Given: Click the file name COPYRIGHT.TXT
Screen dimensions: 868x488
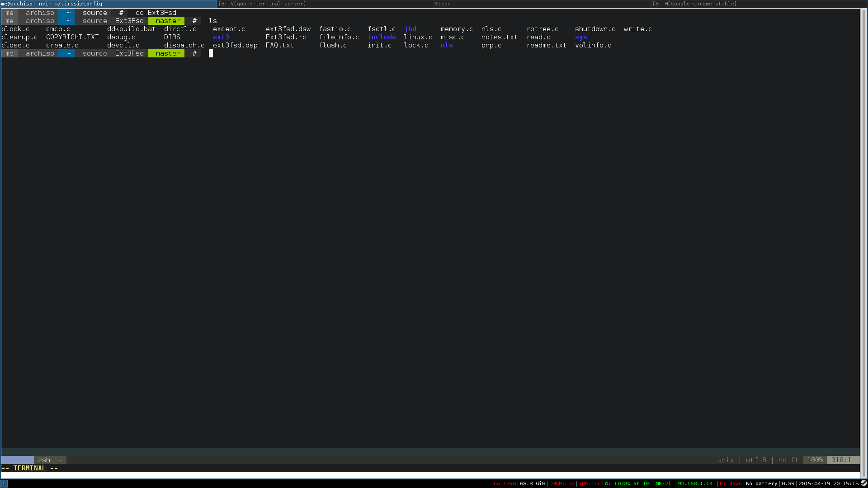Looking at the screenshot, I should coord(72,37).
